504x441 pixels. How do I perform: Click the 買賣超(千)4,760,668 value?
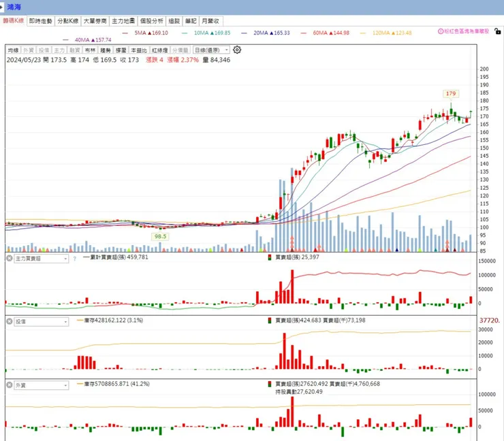click(x=355, y=384)
